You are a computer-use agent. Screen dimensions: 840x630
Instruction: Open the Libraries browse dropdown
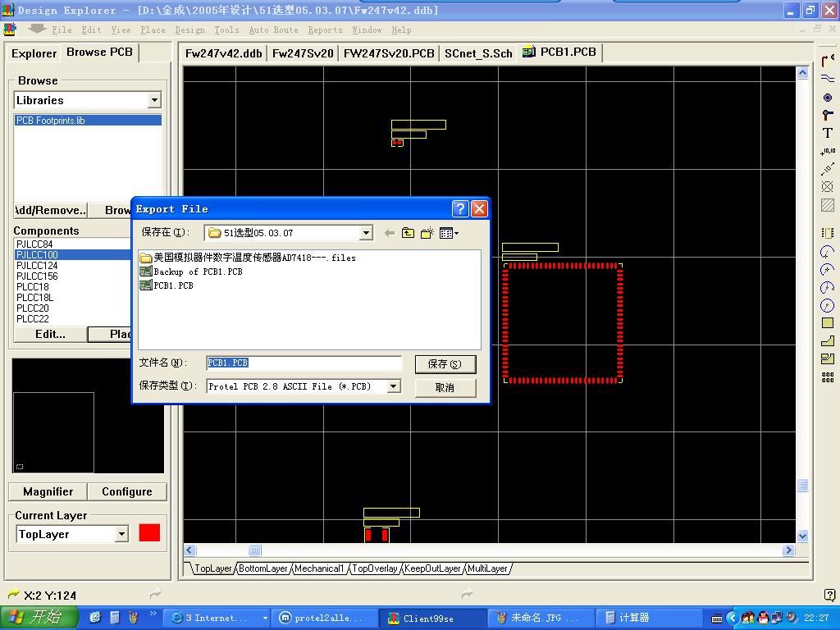pos(154,100)
